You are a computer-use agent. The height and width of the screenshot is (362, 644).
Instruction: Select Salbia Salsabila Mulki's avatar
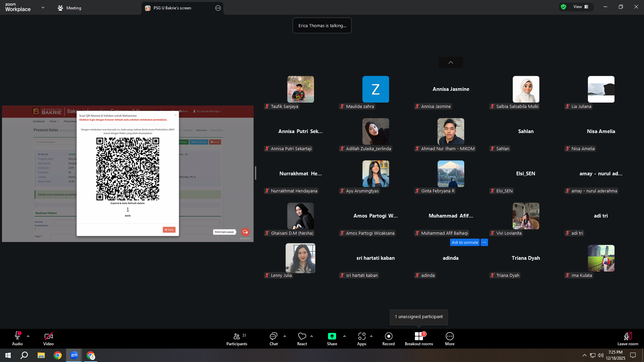click(x=526, y=89)
